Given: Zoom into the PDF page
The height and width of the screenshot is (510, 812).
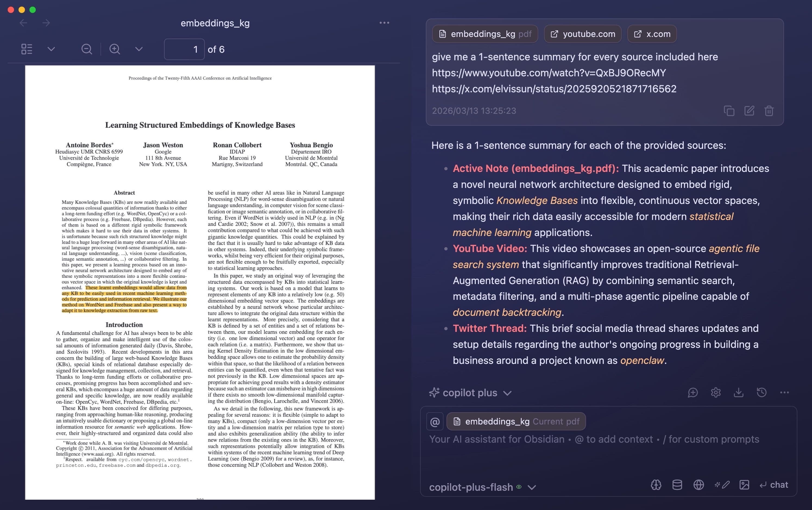Looking at the screenshot, I should click(115, 49).
